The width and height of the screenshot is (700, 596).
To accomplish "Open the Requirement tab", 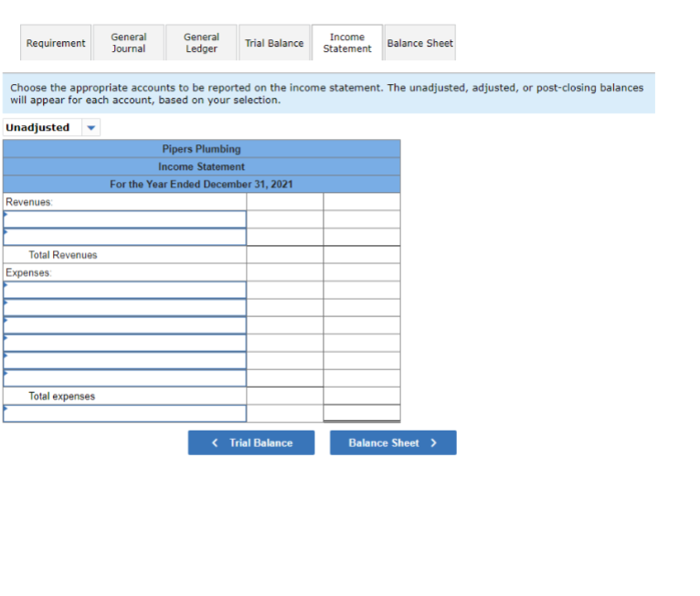I will 56,43.
